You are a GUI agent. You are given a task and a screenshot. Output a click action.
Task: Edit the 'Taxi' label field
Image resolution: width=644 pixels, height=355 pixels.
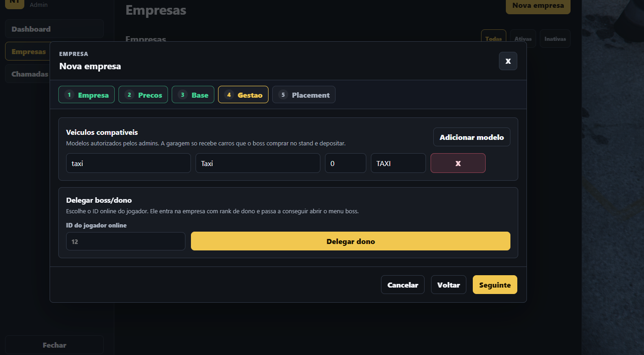coord(258,163)
